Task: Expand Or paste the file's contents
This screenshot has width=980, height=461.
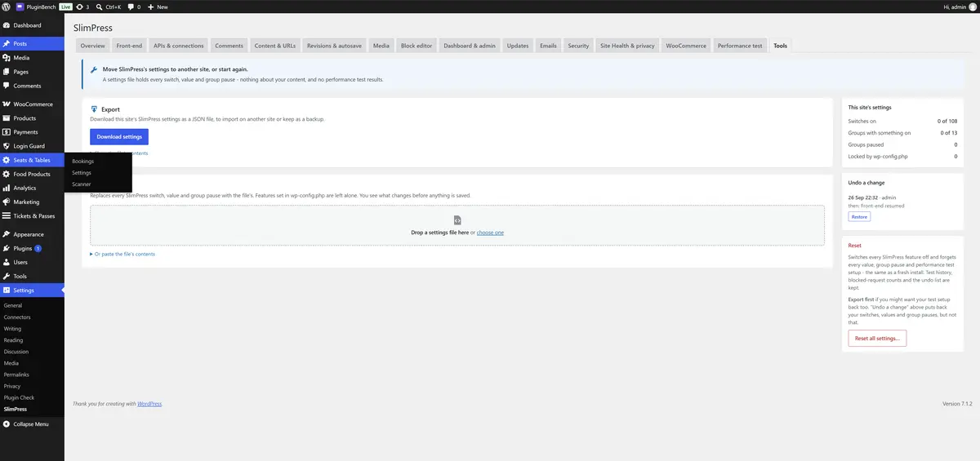Action: click(x=122, y=254)
